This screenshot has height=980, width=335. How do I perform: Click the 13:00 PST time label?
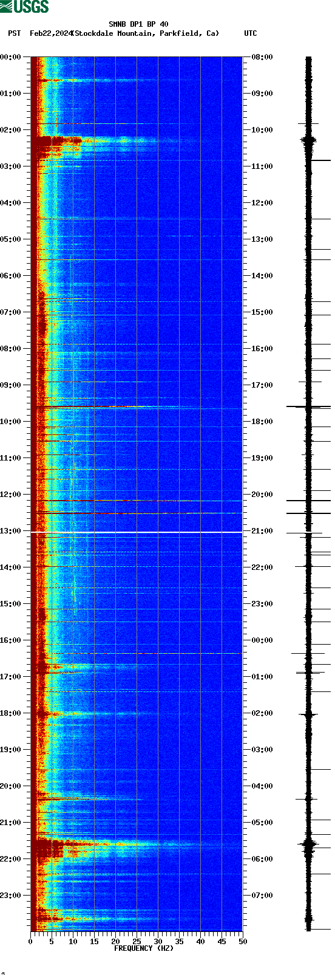coord(10,531)
